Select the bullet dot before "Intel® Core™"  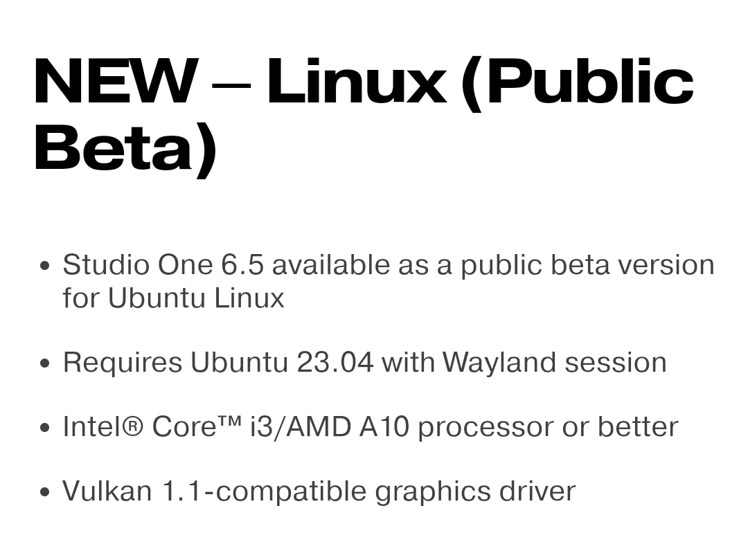[45, 427]
